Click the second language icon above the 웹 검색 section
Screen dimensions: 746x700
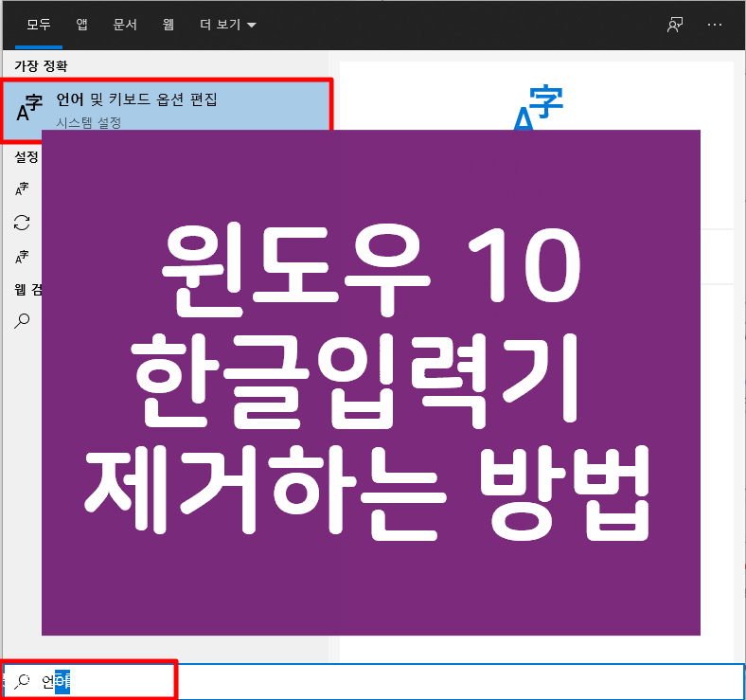pyautogui.click(x=22, y=257)
